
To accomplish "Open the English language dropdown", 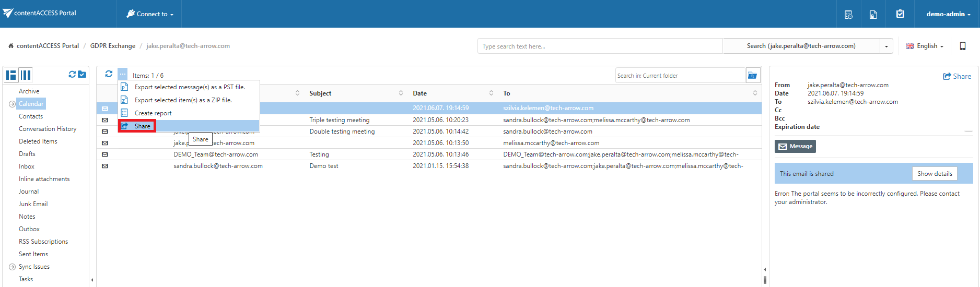I will pyautogui.click(x=924, y=46).
